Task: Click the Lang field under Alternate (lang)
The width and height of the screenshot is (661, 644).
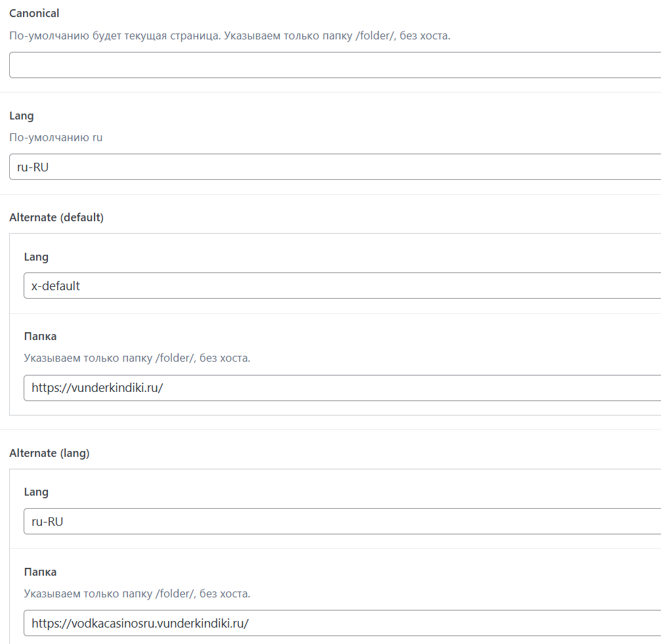Action: pos(341,521)
